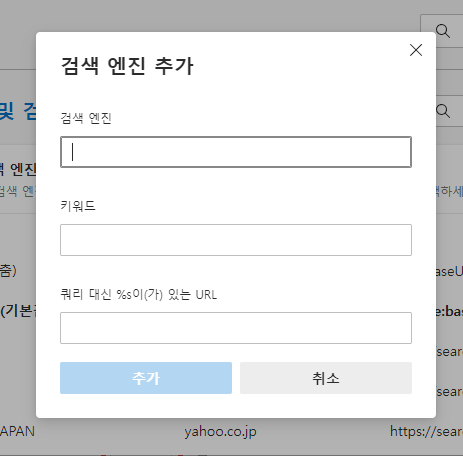
Task: Close the 검색 엔진 추가 dialog
Action: click(x=416, y=50)
